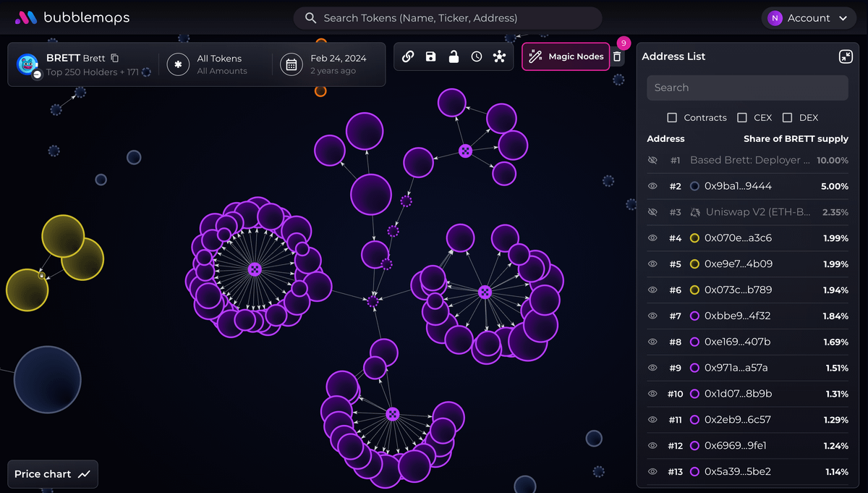Open the Price chart button
This screenshot has width=868, height=493.
point(53,474)
